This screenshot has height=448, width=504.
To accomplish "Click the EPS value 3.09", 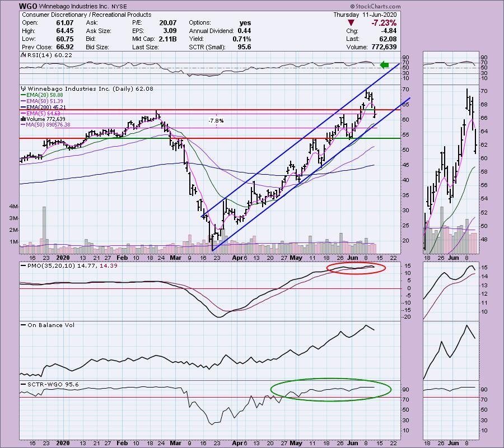I will [170, 31].
